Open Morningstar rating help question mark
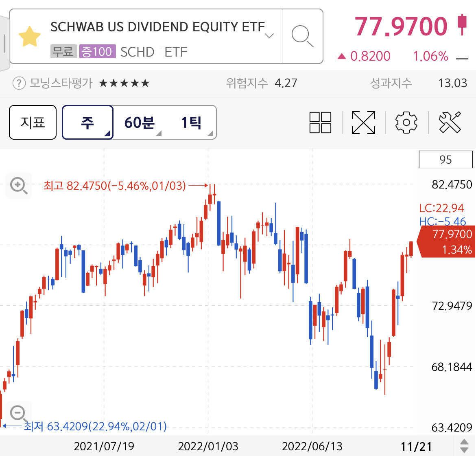The image size is (476, 456). pos(19,83)
